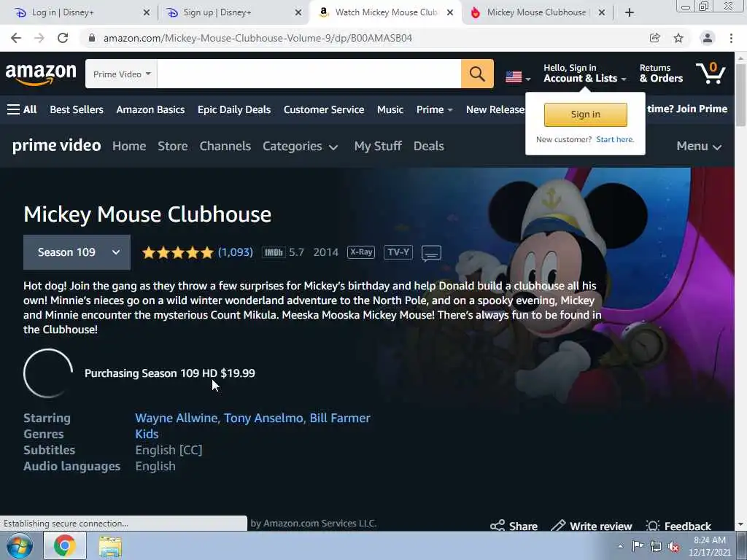Open Chrome's three-dot menu

coord(731,38)
